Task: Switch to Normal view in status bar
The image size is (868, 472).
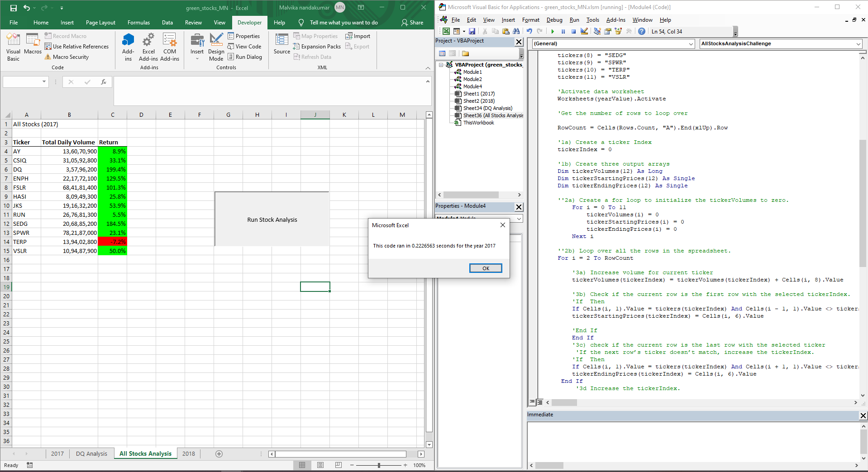Action: coord(302,465)
